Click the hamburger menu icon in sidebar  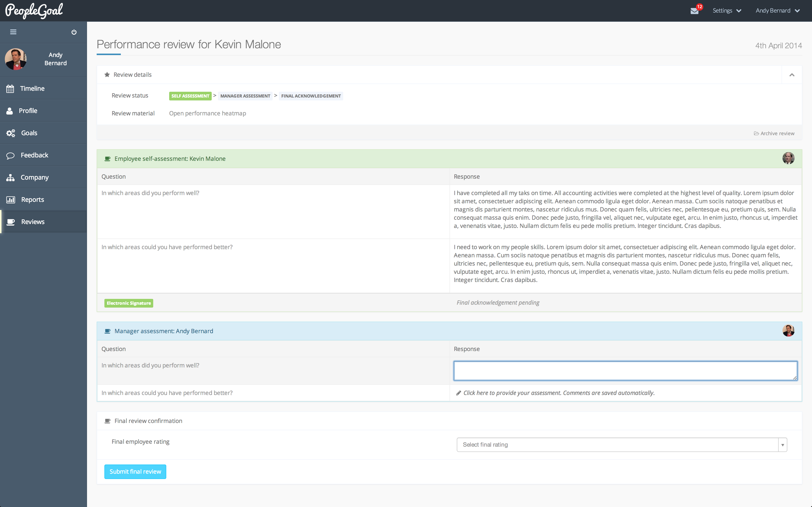point(14,32)
